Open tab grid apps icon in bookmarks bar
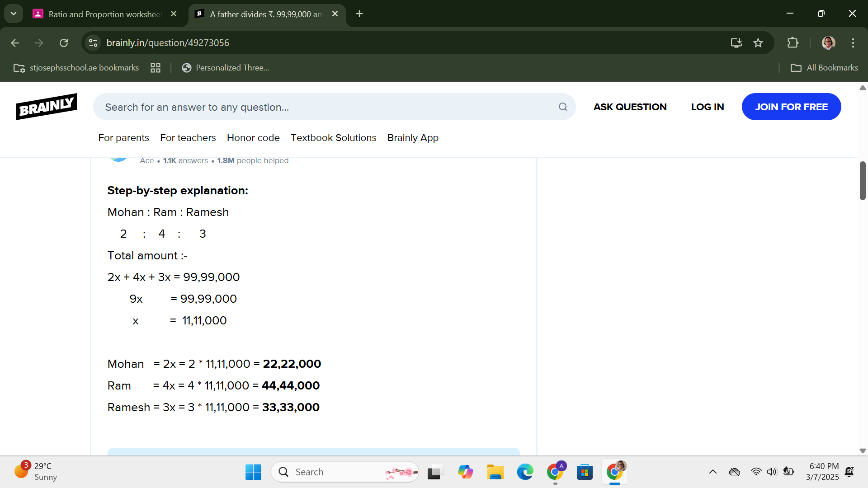The width and height of the screenshot is (868, 488). (x=156, y=68)
